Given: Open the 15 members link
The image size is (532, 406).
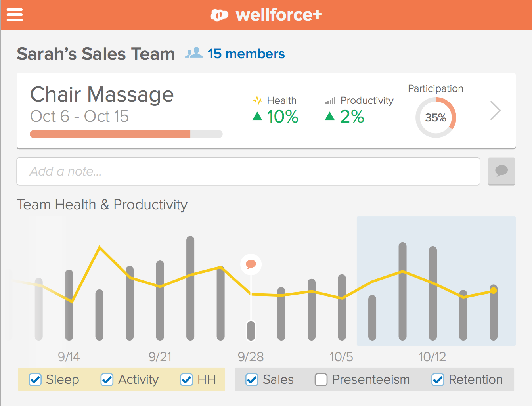Looking at the screenshot, I should pyautogui.click(x=246, y=54).
